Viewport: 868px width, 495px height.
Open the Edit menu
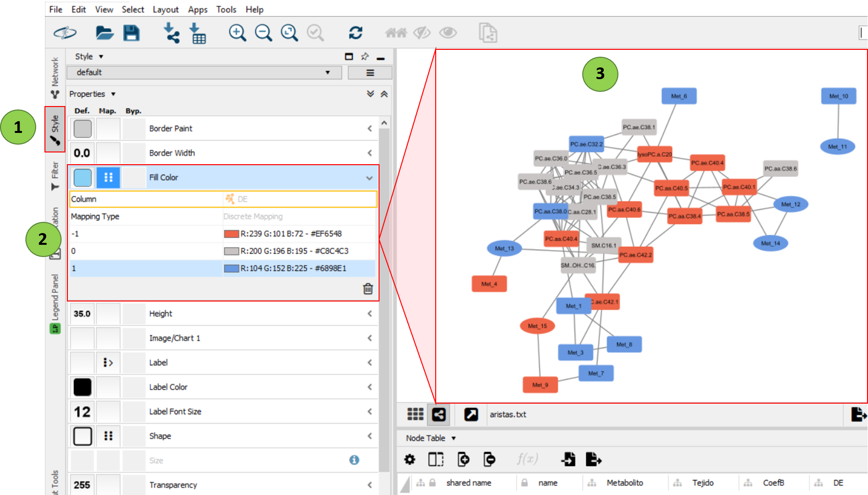pyautogui.click(x=79, y=9)
